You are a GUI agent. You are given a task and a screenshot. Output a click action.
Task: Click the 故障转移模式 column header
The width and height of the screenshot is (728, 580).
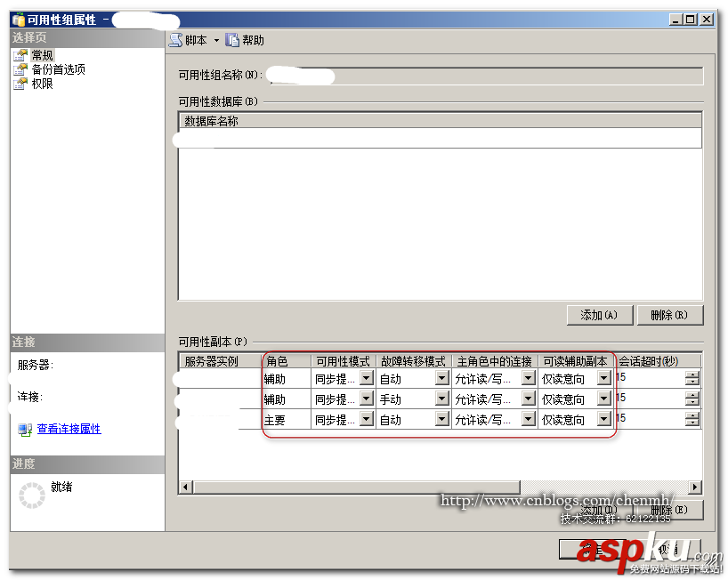pos(413,361)
